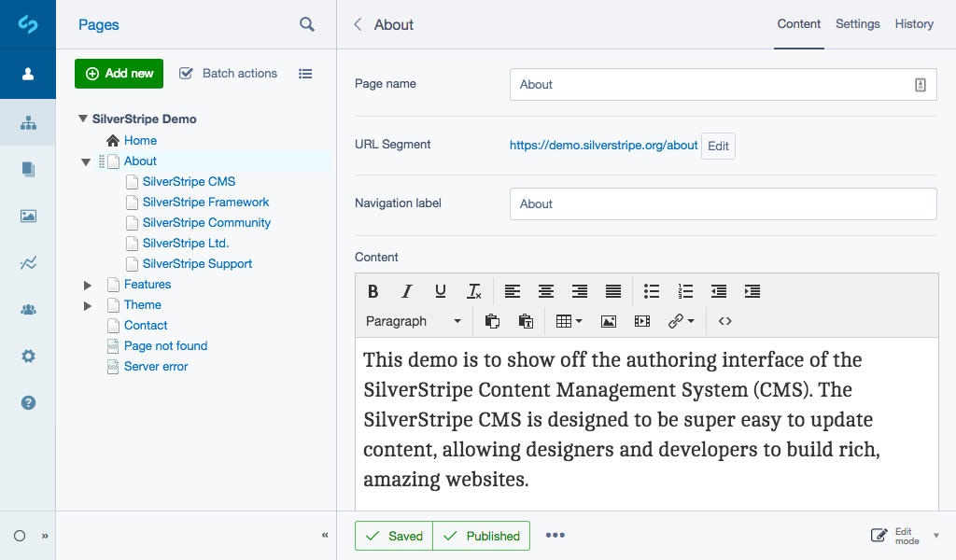Switch to list view of pages
This screenshot has height=560, width=956.
305,74
